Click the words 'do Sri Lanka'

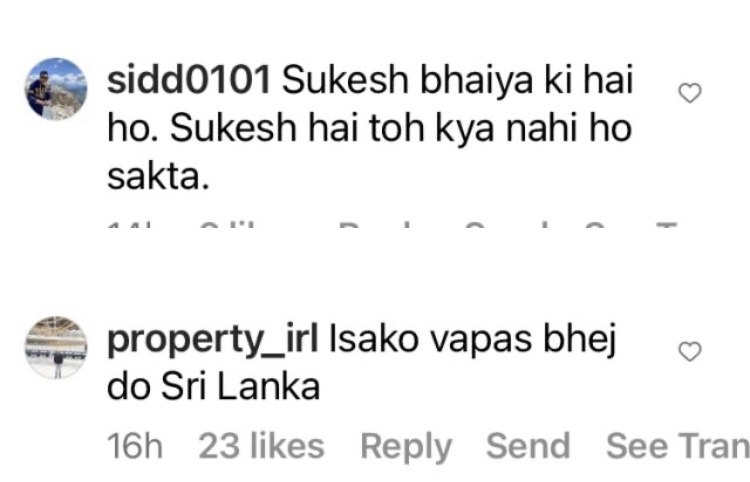point(213,387)
